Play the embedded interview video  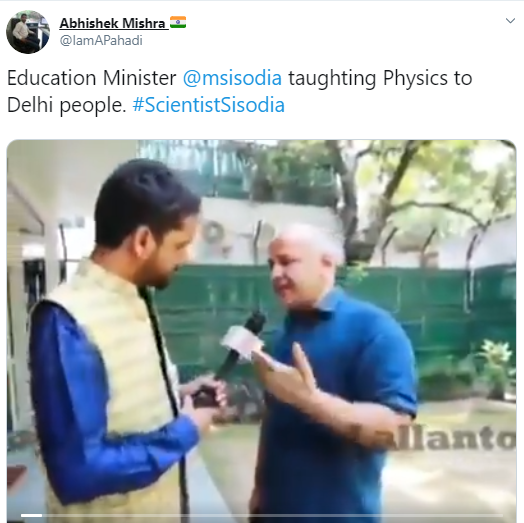point(261,331)
